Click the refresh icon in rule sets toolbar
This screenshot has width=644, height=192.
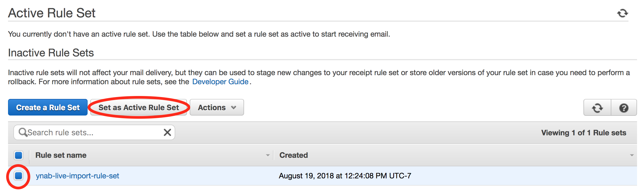click(597, 108)
